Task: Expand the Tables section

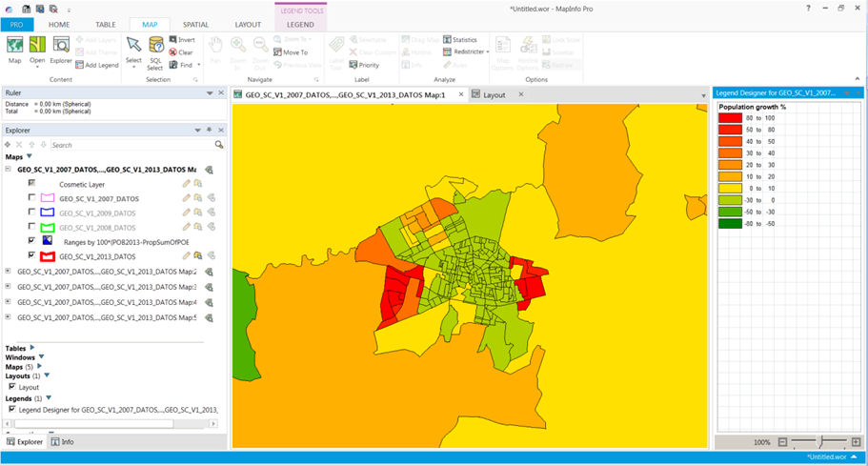Action: click(32, 348)
